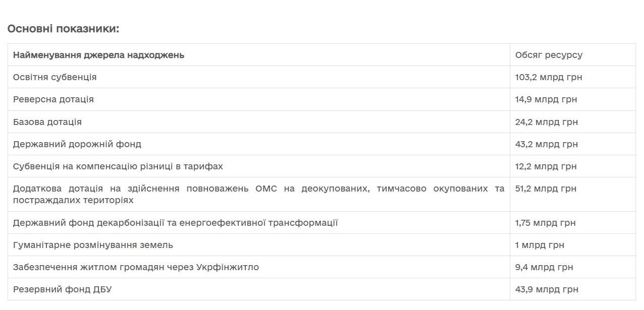
Task: Click the '12,2 млрд грн' value
Action: point(546,166)
